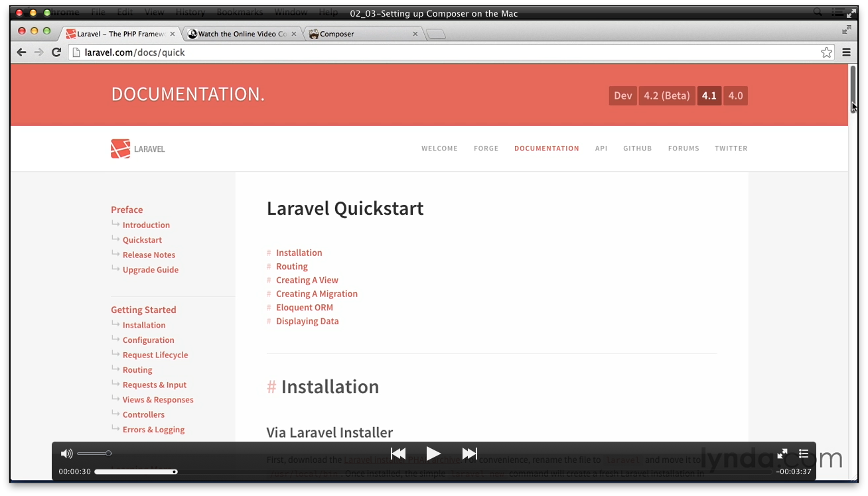Open Quickstart in the sidebar

[x=142, y=240]
